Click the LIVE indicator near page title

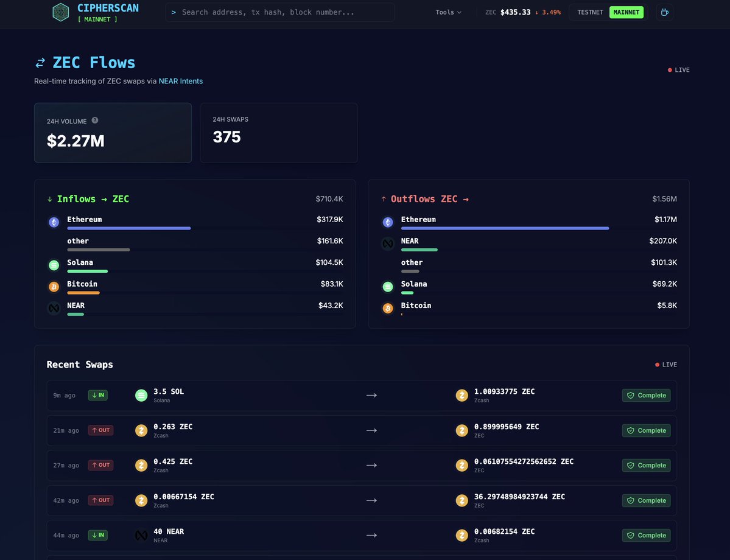click(679, 70)
